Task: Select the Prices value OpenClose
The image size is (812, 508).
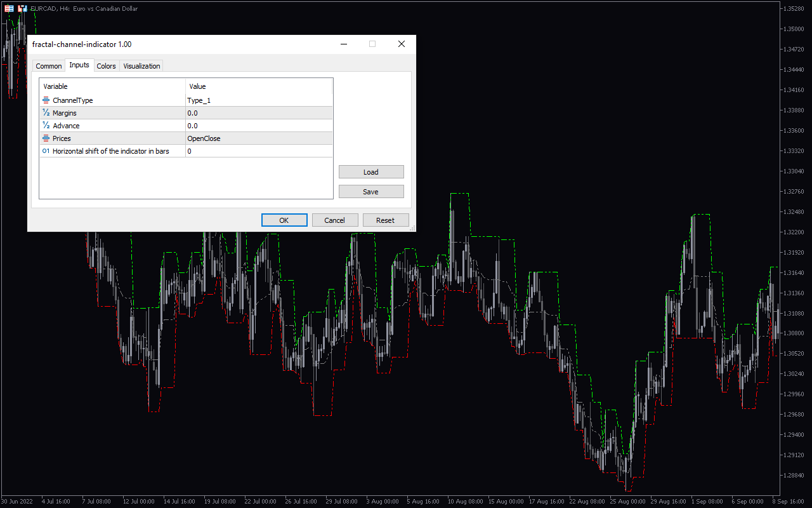Action: tap(259, 138)
